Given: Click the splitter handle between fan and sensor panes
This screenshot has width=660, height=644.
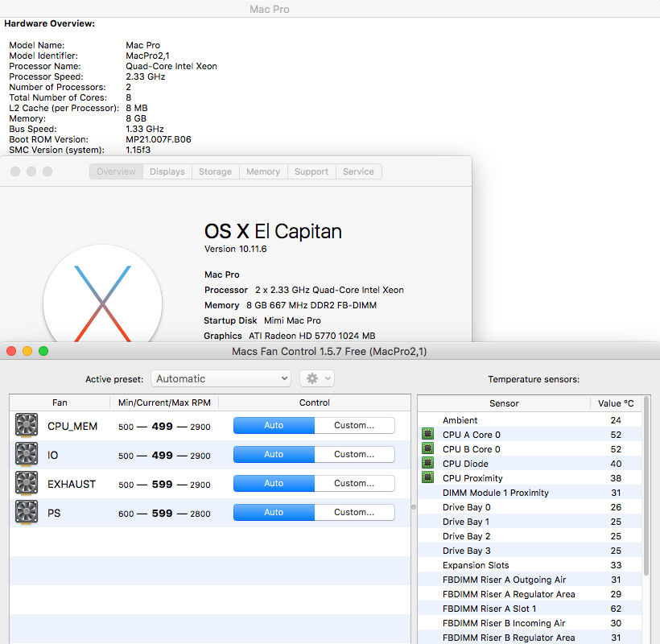Looking at the screenshot, I should tap(414, 507).
